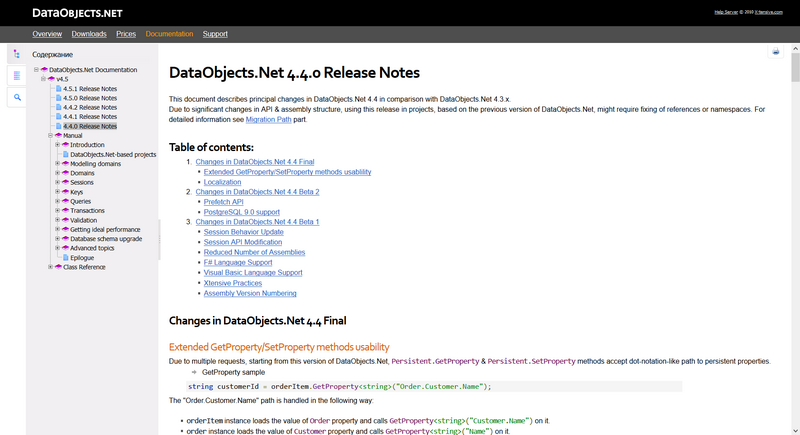Collapse the Manual tree node
Image resolution: width=800 pixels, height=435 pixels.
[x=51, y=135]
